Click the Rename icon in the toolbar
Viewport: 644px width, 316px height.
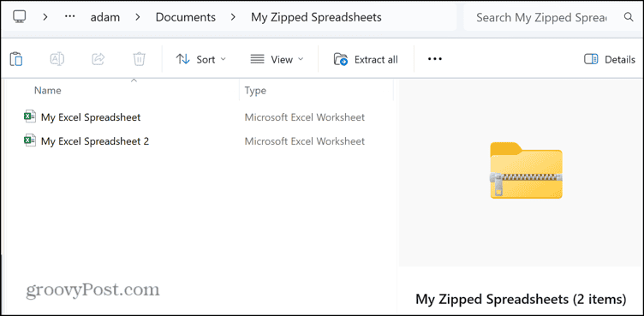click(x=57, y=59)
